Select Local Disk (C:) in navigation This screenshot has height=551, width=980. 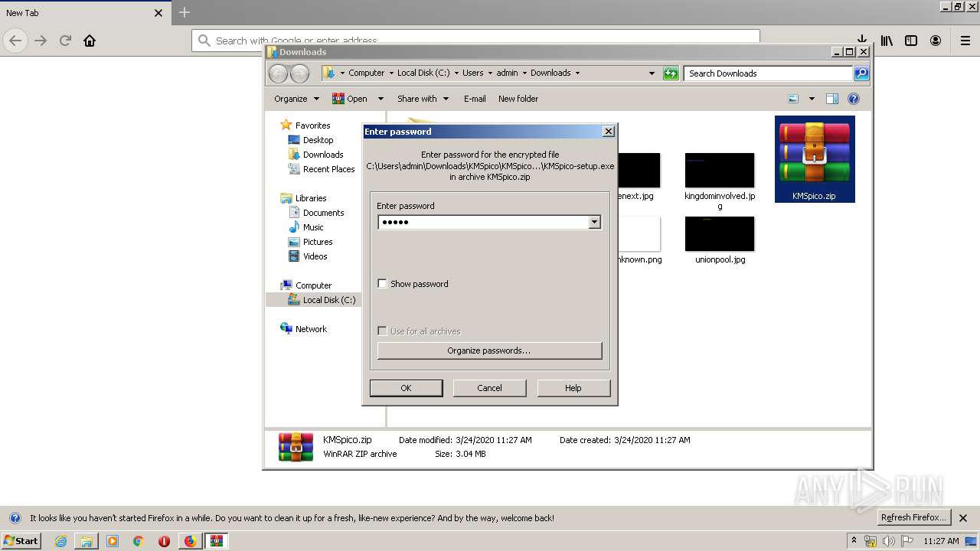(322, 300)
